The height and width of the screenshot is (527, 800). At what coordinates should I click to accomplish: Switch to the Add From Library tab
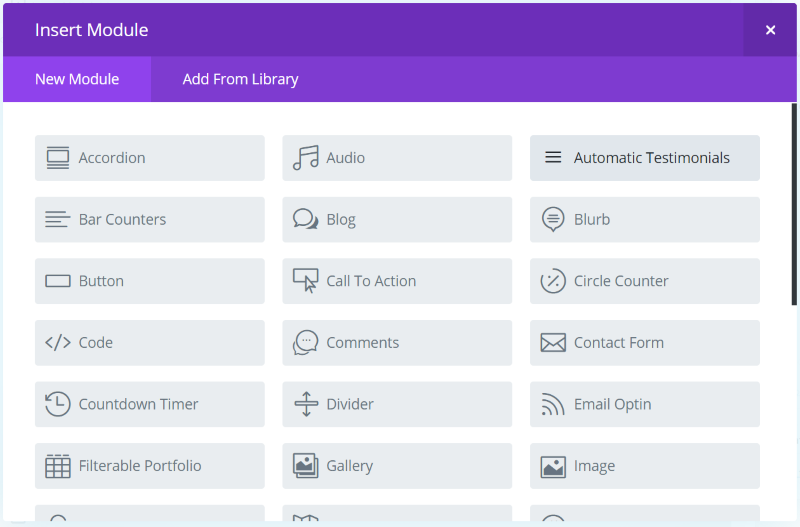click(x=240, y=79)
